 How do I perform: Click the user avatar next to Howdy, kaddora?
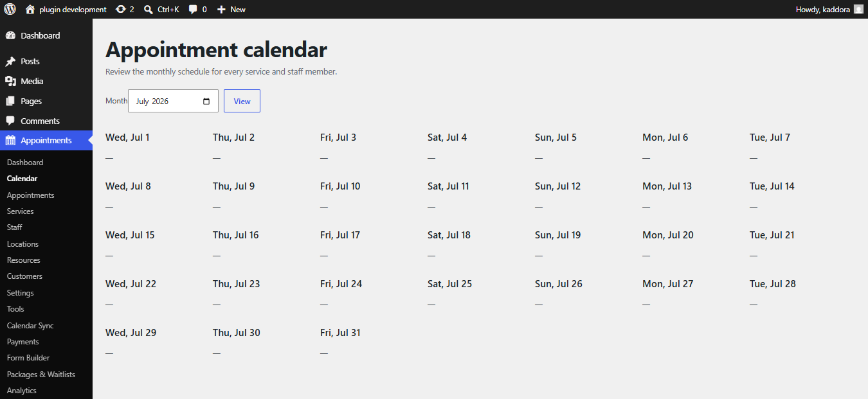tap(858, 10)
